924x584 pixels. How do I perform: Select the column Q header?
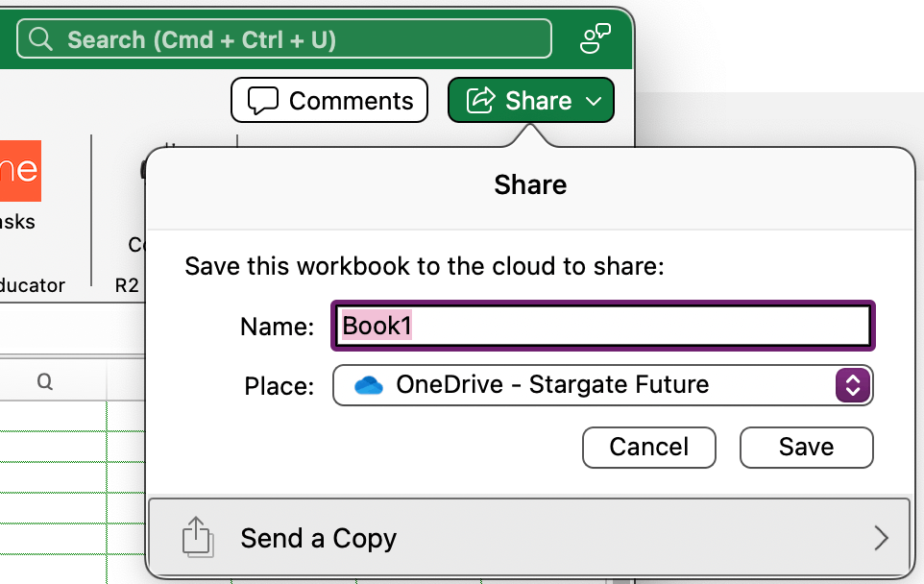[x=45, y=382]
